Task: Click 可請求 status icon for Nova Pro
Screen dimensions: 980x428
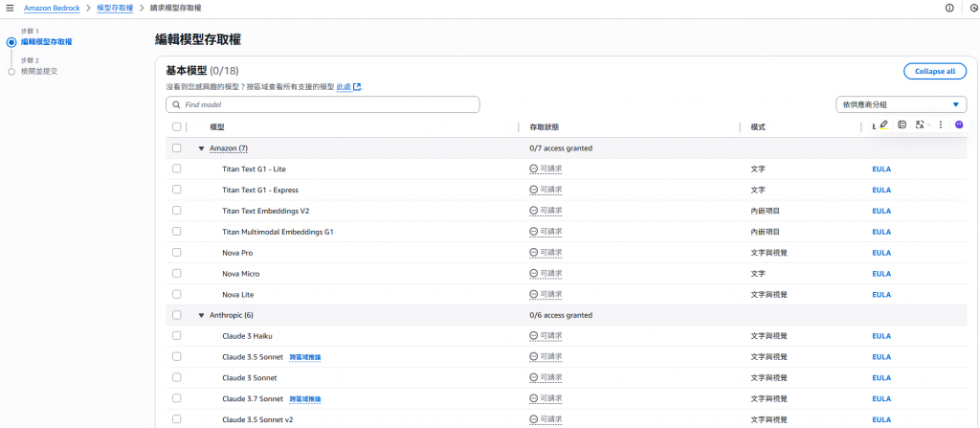Action: click(x=533, y=253)
